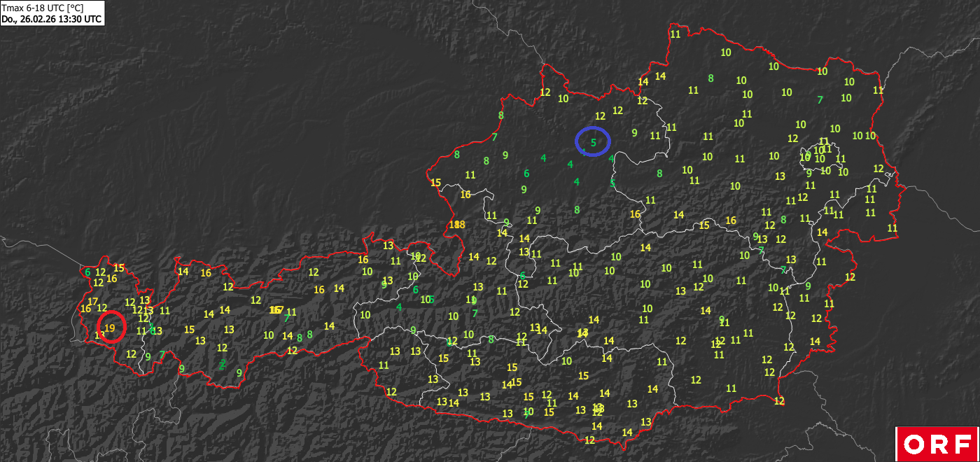Image resolution: width=980 pixels, height=462 pixels.
Task: Click the ORF logo
Action: (937, 444)
